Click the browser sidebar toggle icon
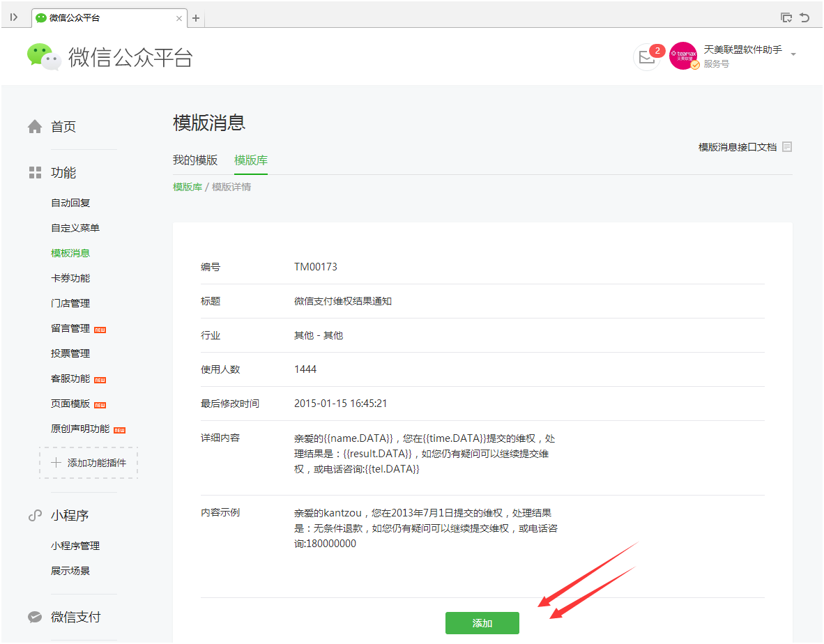This screenshot has height=644, width=824. pos(14,17)
